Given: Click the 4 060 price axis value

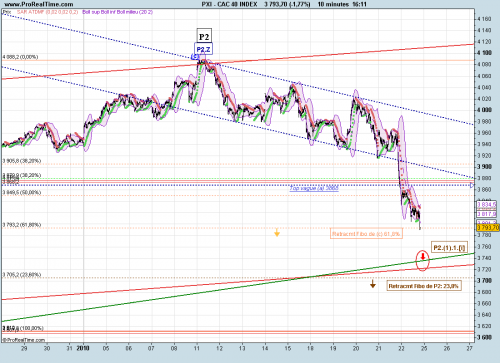Looking at the screenshot, I should (484, 76).
